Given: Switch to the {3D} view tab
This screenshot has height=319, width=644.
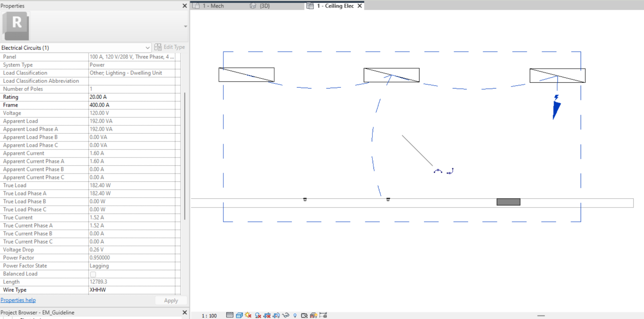Looking at the screenshot, I should (264, 6).
